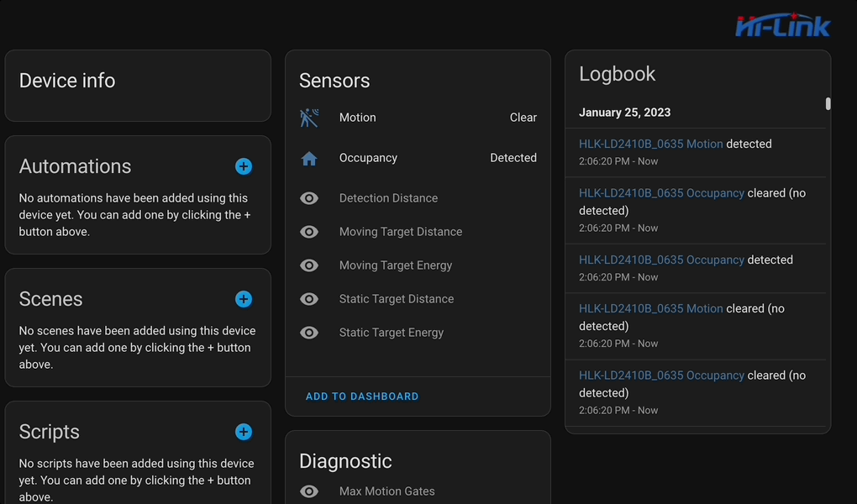The image size is (857, 504).
Task: Click eye icon beside Moving Target Distance
Action: click(309, 232)
